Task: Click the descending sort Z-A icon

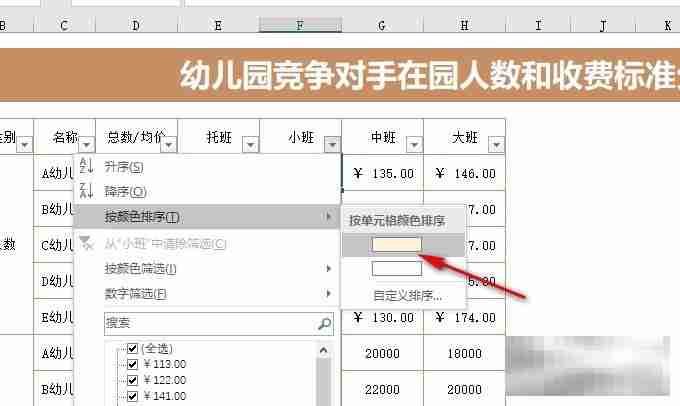Action: point(86,190)
